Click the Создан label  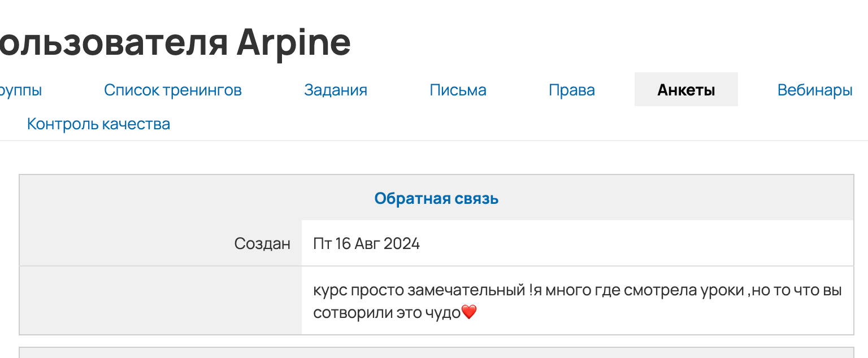coord(262,243)
